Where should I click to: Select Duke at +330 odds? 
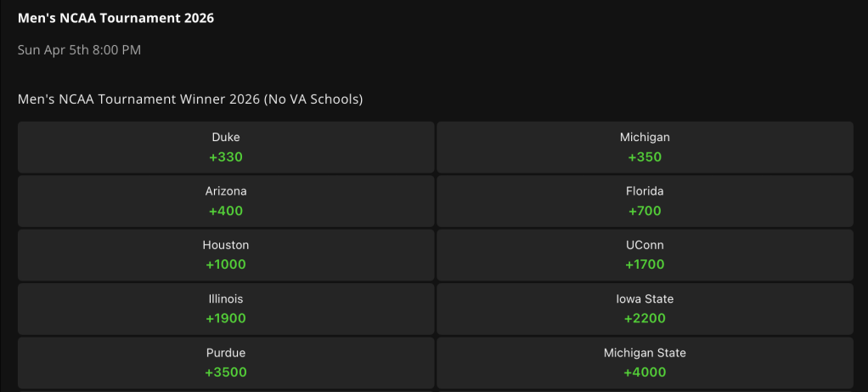226,147
